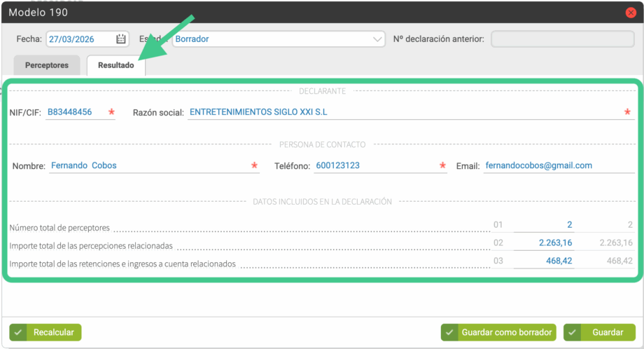
Task: Open the calendar date picker icon
Action: (121, 39)
